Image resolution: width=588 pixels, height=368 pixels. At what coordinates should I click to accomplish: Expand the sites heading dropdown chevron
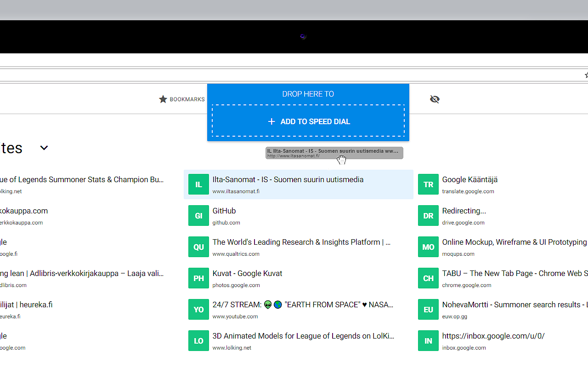[x=44, y=148]
